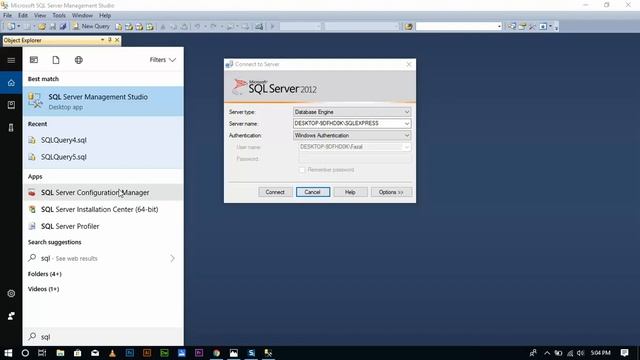Open the Properties Window toolbar icon
640x360 pixels.
tap(522, 27)
